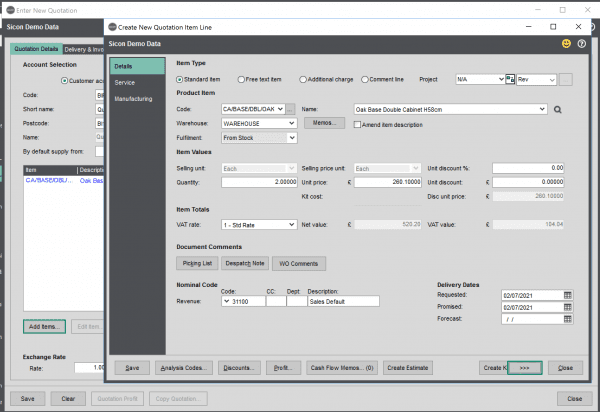Click Save in Enter New Quotation window
This screenshot has width=600, height=412.
tap(28, 399)
